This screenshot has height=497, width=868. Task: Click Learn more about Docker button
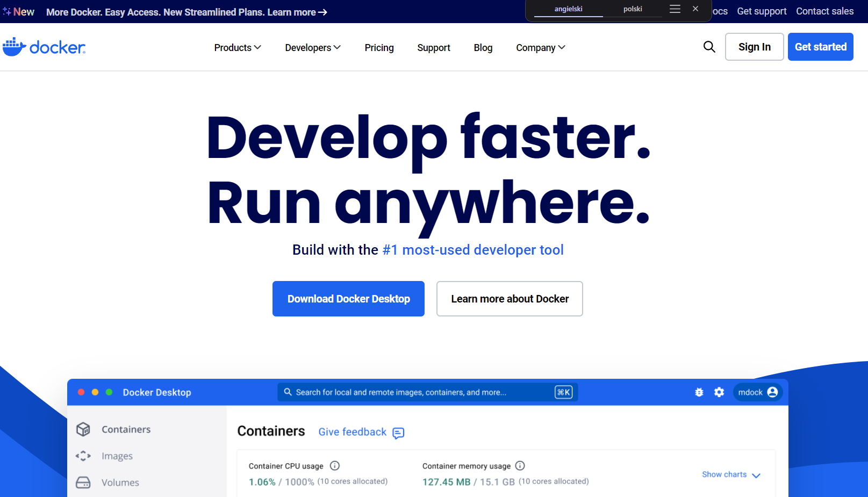coord(510,299)
